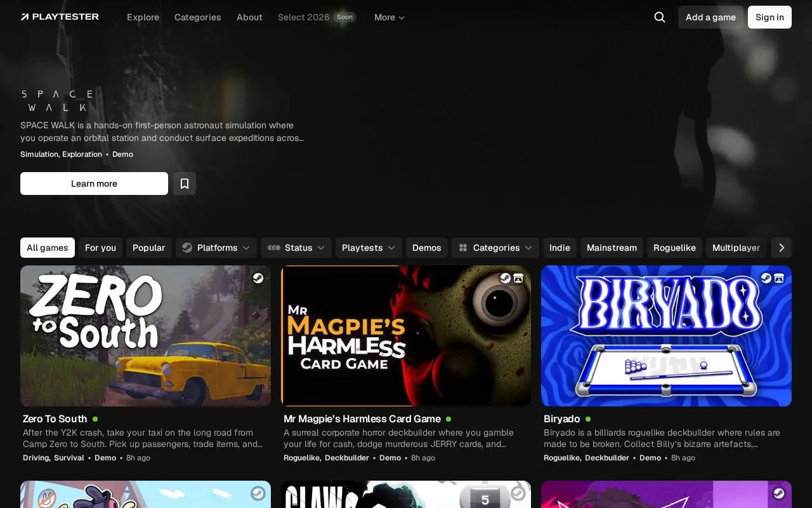Click the Playtester logo in the header
The image size is (812, 508).
click(60, 17)
